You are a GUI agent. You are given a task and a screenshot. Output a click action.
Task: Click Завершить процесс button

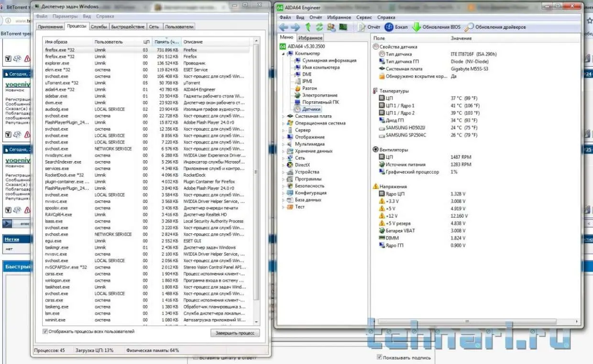(x=235, y=333)
